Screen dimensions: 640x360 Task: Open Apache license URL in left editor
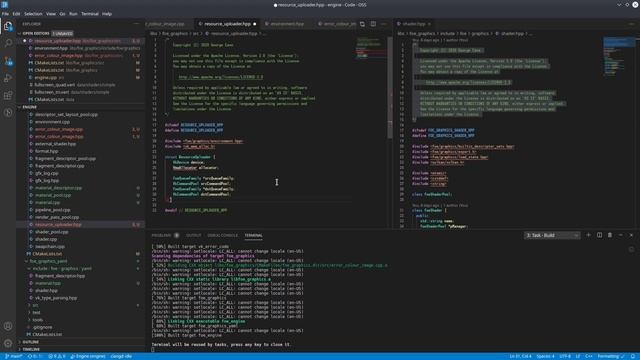click(220, 77)
